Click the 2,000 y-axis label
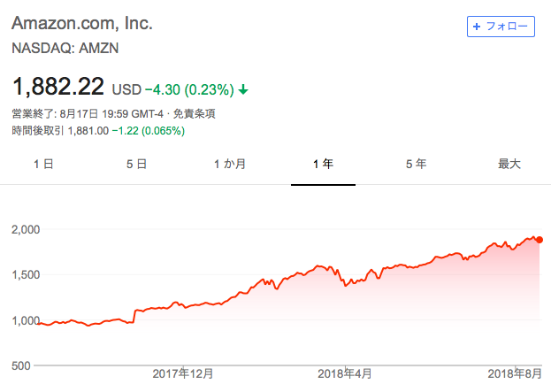Image resolution: width=551 pixels, height=392 pixels. tap(26, 229)
